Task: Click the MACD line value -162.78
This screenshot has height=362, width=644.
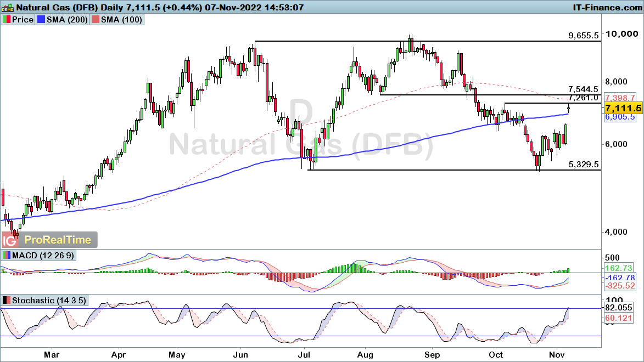Action: click(x=620, y=278)
